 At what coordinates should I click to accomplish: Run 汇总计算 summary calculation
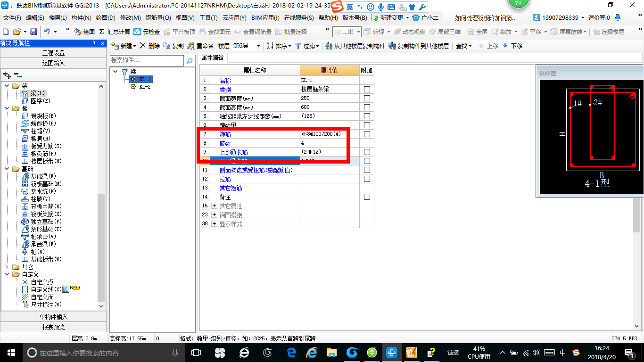tap(115, 32)
